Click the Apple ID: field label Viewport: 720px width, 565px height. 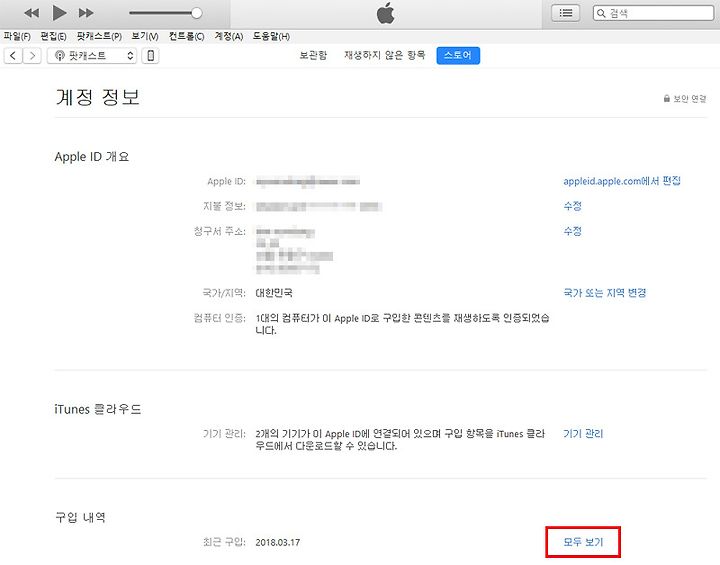point(226,181)
